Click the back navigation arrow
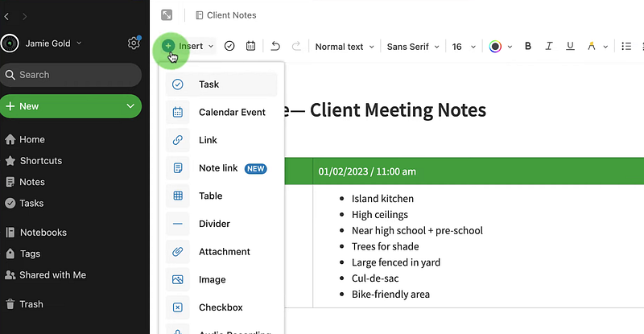This screenshot has height=334, width=644. 6,16
